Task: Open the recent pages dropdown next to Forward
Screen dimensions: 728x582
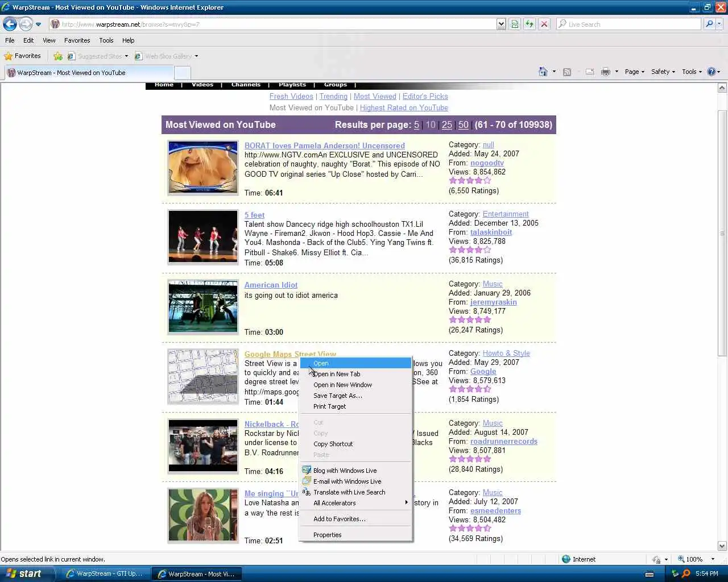Action: tap(38, 24)
